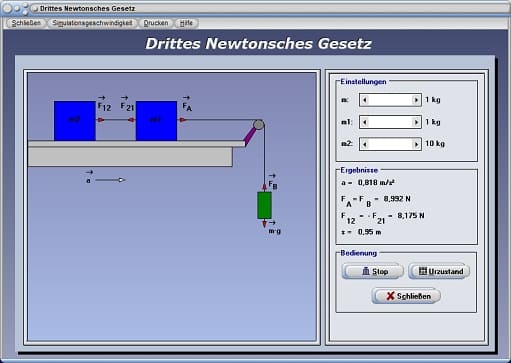The image size is (511, 363).
Task: Click the gray pulley wheel
Action: pos(258,125)
